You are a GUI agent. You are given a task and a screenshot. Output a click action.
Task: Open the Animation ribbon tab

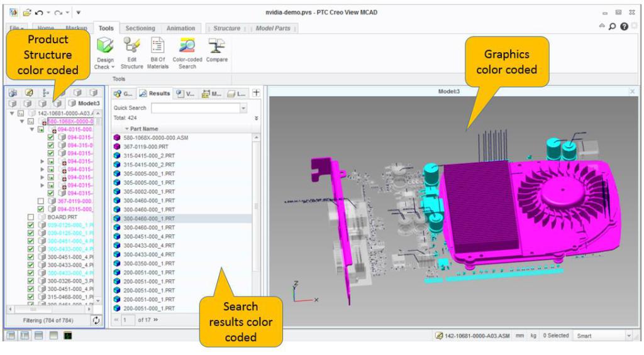(180, 28)
